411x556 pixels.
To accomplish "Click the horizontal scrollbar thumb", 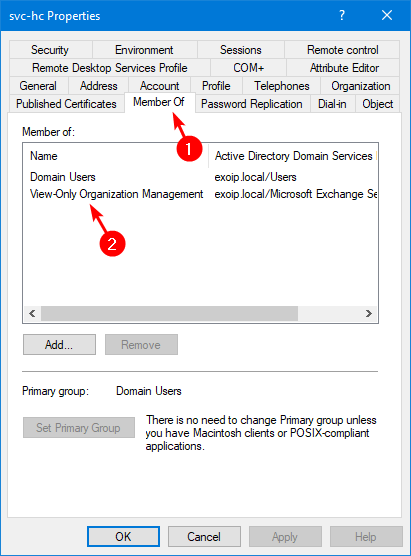I will click(169, 313).
